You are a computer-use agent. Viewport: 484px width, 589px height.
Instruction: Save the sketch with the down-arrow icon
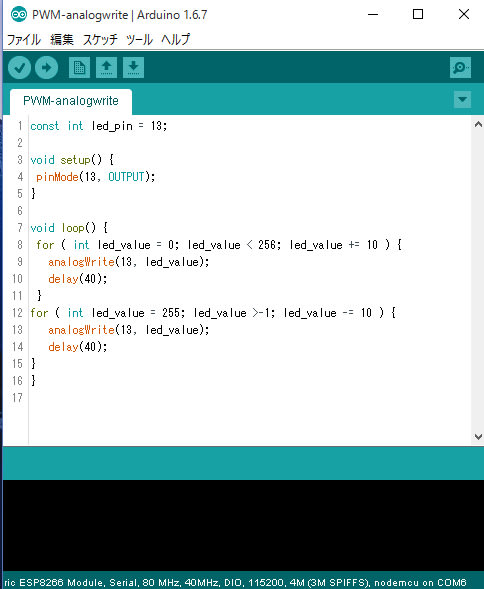click(x=133, y=68)
